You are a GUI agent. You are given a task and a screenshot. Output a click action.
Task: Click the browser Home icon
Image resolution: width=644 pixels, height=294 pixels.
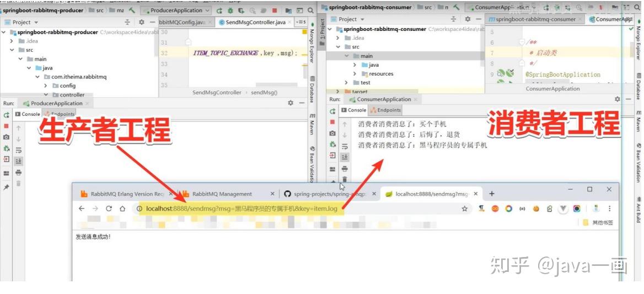coord(122,209)
